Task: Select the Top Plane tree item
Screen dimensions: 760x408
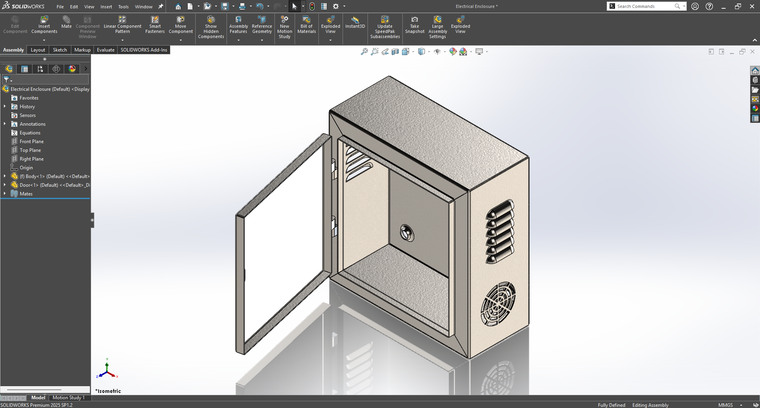Action: click(31, 150)
